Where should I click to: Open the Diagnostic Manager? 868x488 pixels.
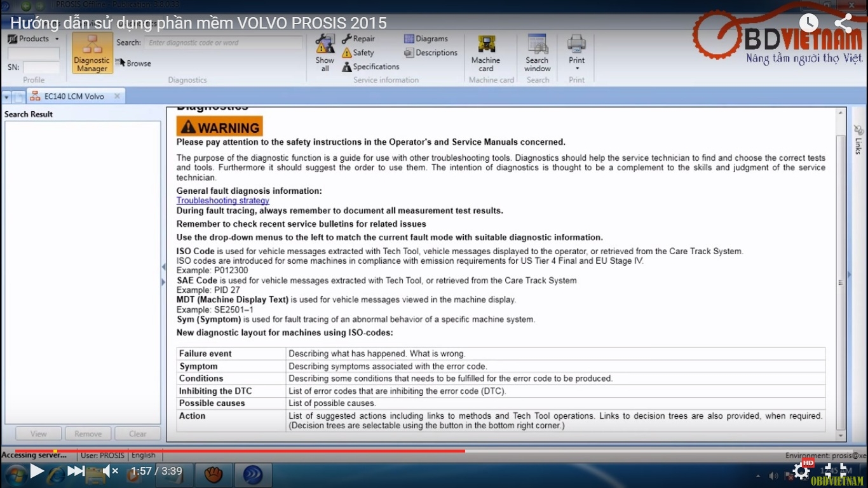(92, 53)
